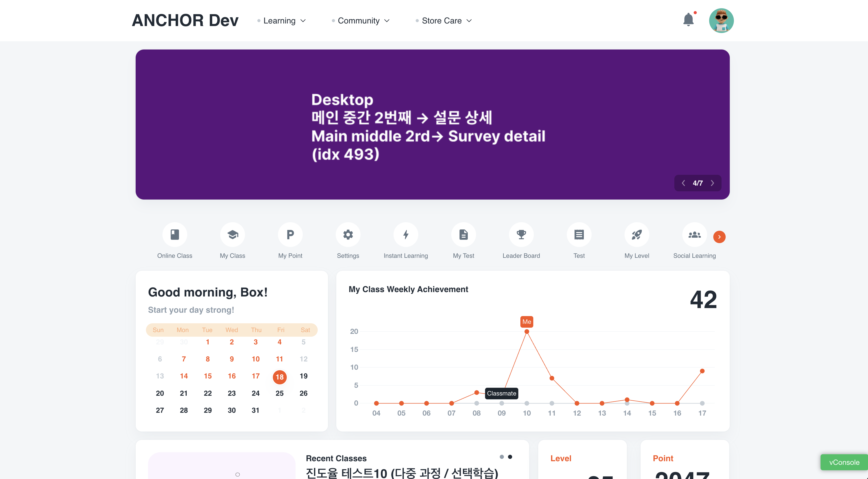Expand the Store Care dropdown menu

click(444, 21)
